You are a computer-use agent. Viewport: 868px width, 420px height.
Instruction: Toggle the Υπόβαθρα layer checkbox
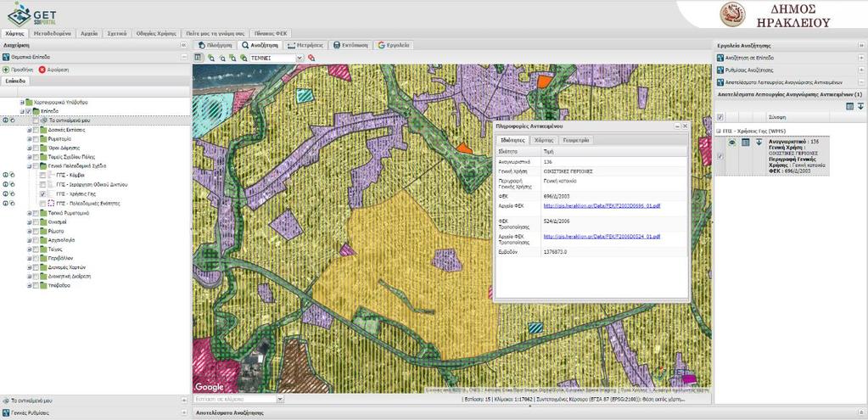tap(36, 286)
